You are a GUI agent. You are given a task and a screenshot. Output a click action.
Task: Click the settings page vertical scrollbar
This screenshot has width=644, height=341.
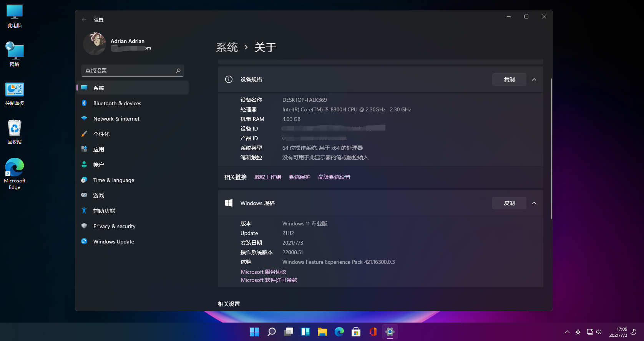pyautogui.click(x=551, y=149)
